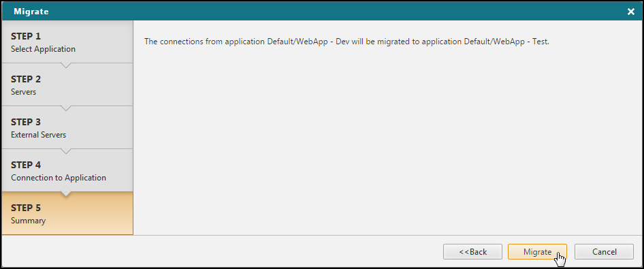Click the diamond notch above Step 5
Image resolution: width=644 pixels, height=269 pixels.
(66, 192)
